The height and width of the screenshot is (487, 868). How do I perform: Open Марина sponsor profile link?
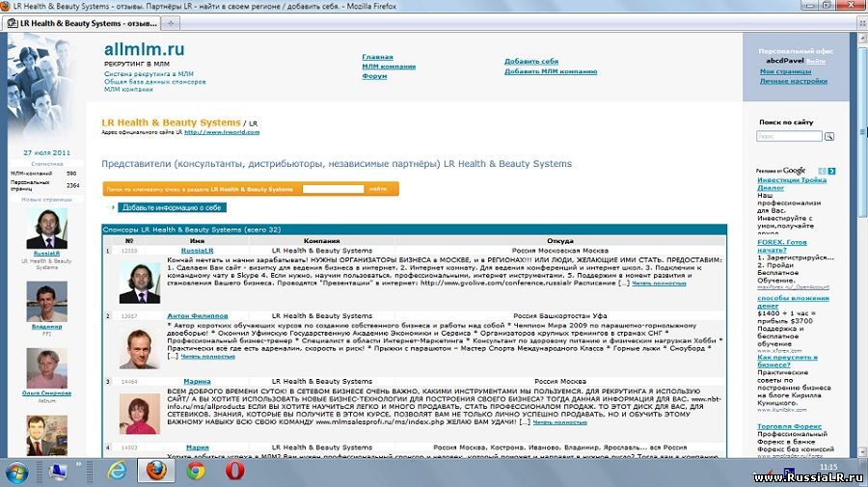197,381
